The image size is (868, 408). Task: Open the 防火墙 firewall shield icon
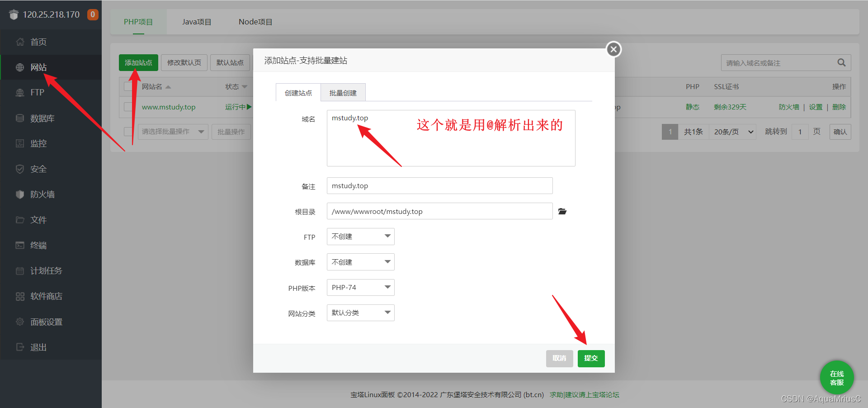tap(20, 195)
